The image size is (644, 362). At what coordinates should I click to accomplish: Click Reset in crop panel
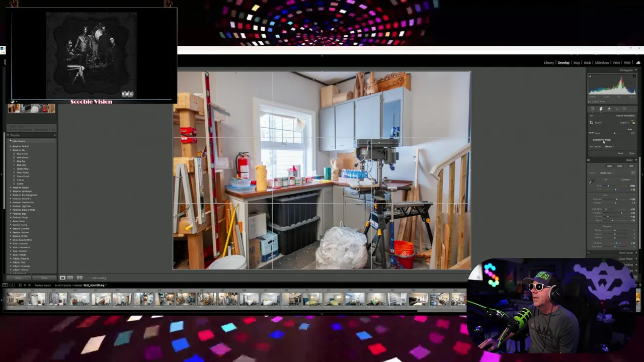coord(620,153)
